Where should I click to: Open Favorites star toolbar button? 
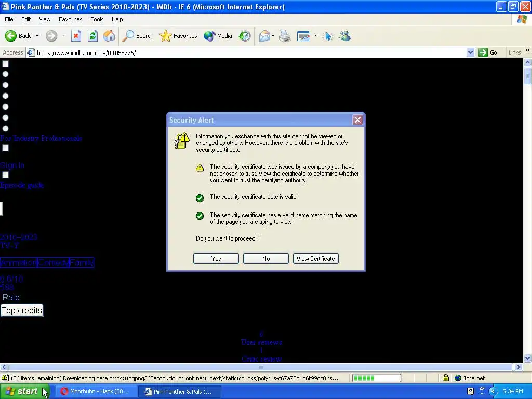(178, 36)
